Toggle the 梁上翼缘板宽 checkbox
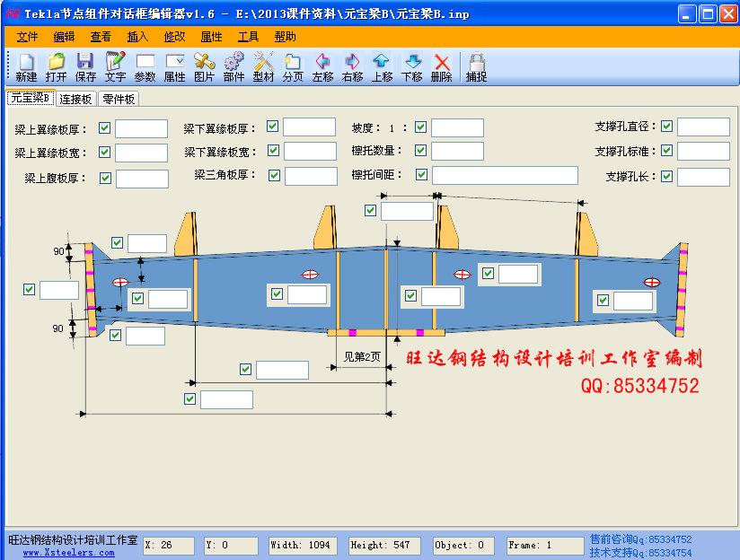740x560 pixels. tap(105, 152)
